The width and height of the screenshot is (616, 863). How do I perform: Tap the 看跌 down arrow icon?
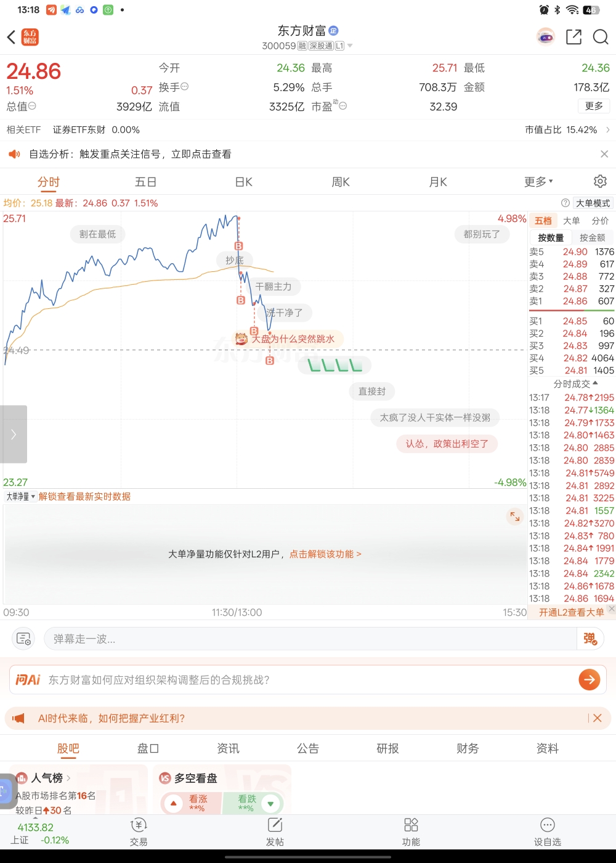point(270,803)
